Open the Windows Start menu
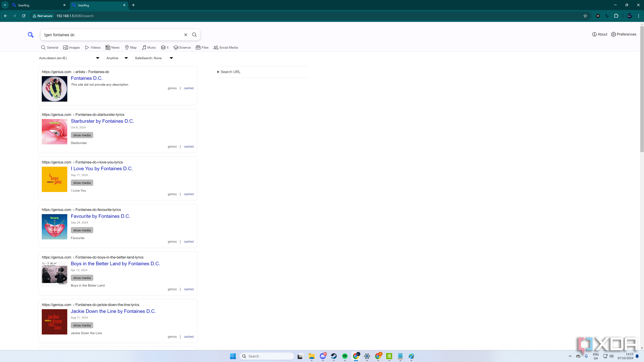The width and height of the screenshot is (644, 362). 233,356
